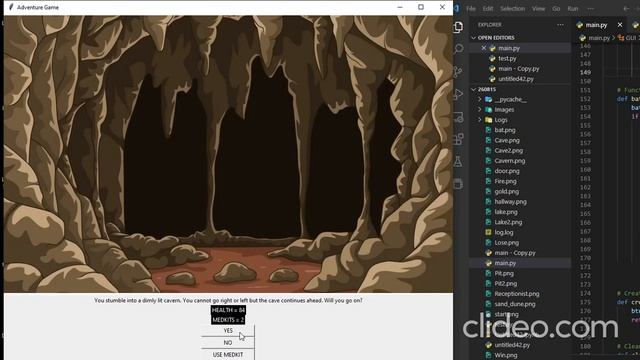The height and width of the screenshot is (360, 640).
Task: Expand the Images folder chevron
Action: click(x=480, y=109)
